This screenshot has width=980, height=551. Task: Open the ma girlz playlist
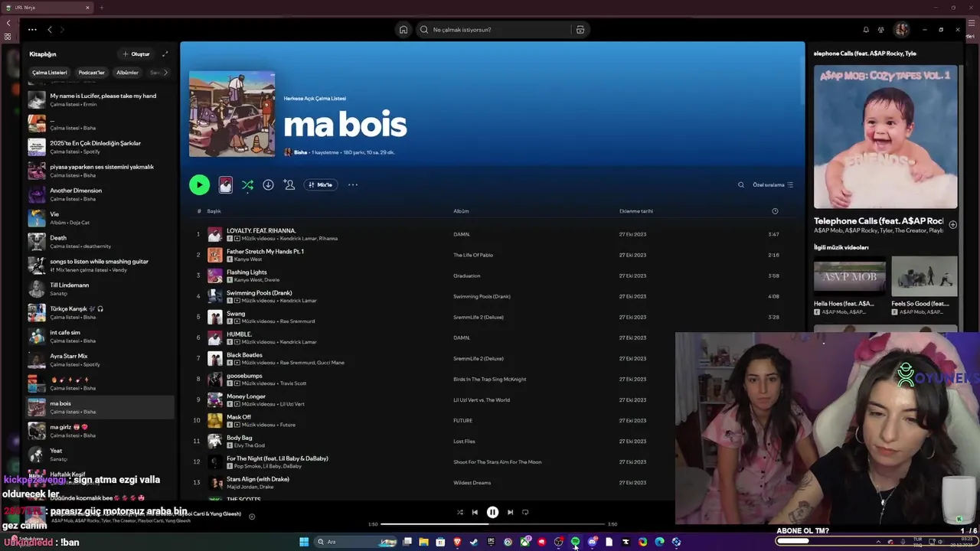coord(100,431)
